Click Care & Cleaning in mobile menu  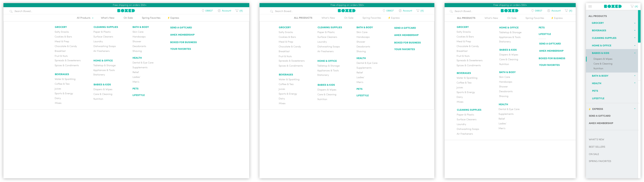coord(603,64)
